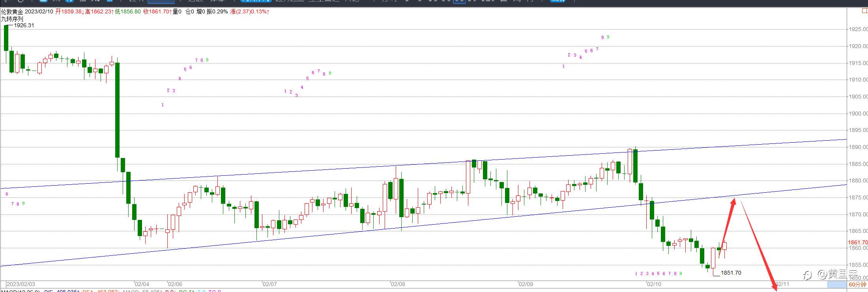The image size is (868, 292).
Task: Click the 九转序列 indicator label
Action: tap(12, 19)
